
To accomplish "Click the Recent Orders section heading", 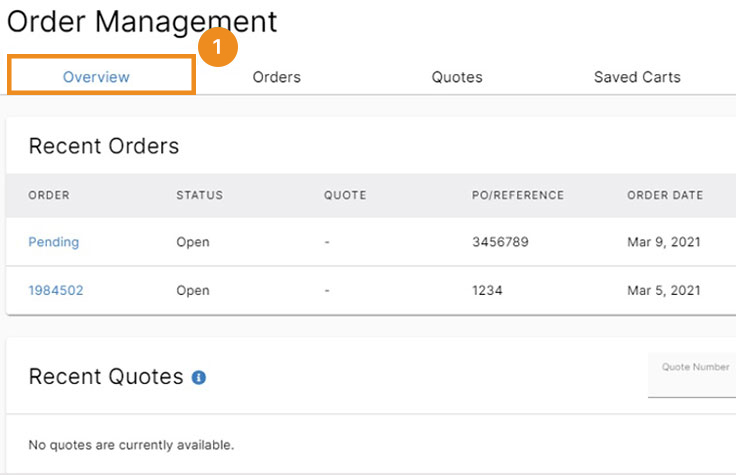I will tap(104, 147).
